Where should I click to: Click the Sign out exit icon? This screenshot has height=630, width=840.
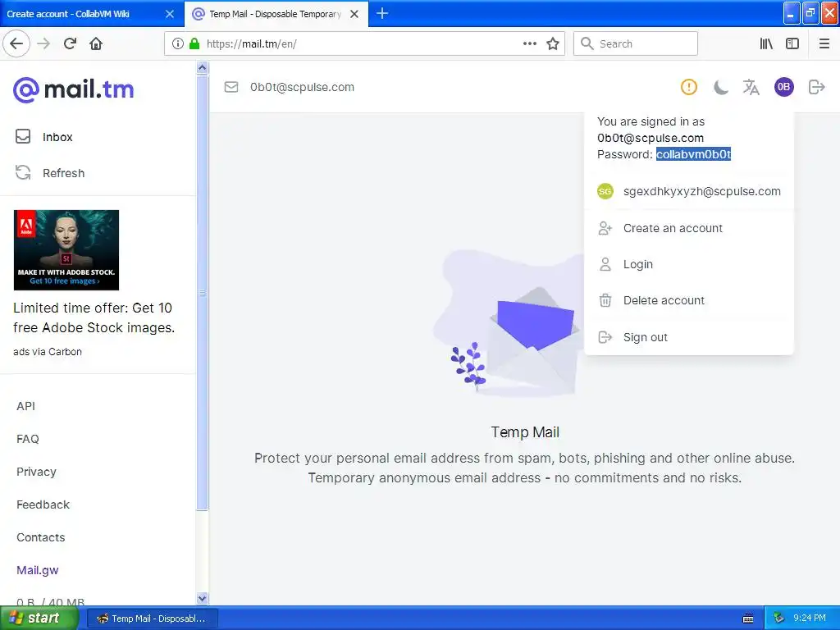point(605,337)
